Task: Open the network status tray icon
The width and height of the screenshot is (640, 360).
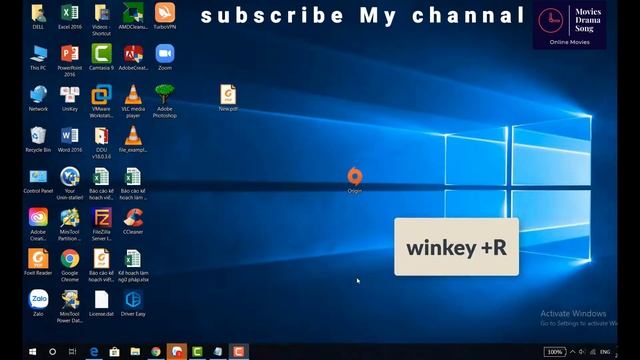Action: click(x=593, y=352)
